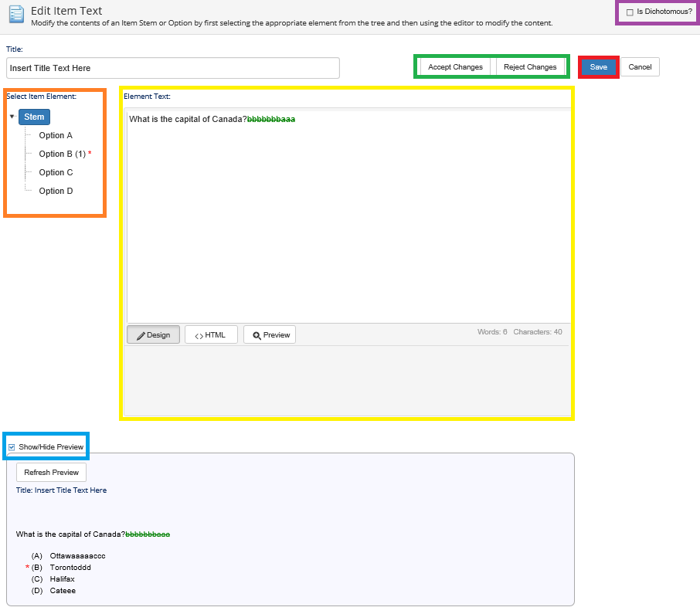Save the item text changes
700x614 pixels.
[599, 67]
